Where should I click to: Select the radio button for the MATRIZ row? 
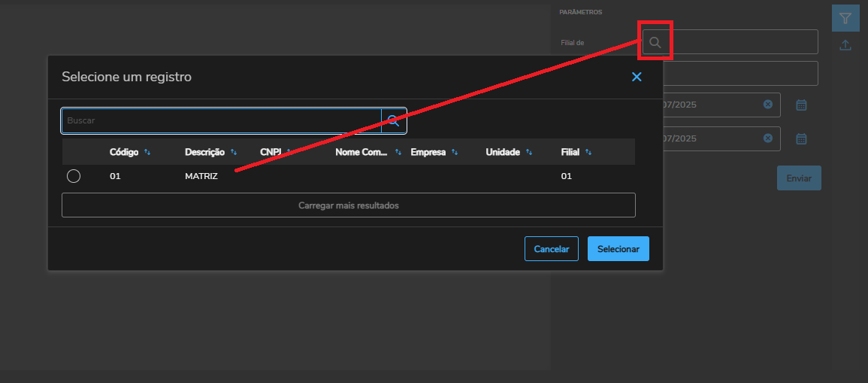click(74, 176)
